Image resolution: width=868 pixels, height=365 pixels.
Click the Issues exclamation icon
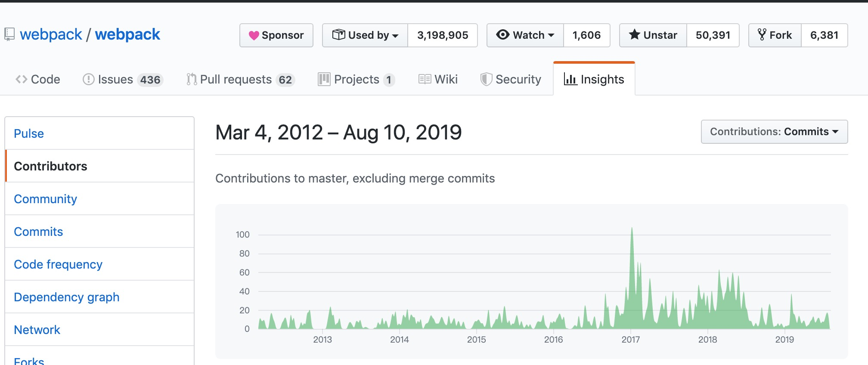pos(88,79)
